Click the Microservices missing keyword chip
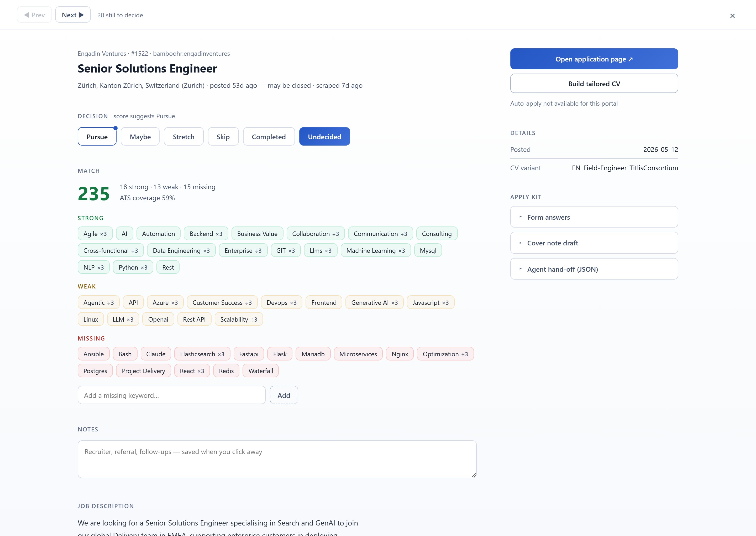Viewport: 756px width, 536px height. click(x=358, y=354)
